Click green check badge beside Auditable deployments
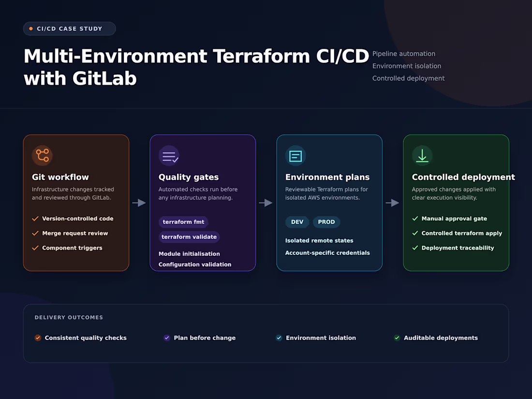 point(397,338)
